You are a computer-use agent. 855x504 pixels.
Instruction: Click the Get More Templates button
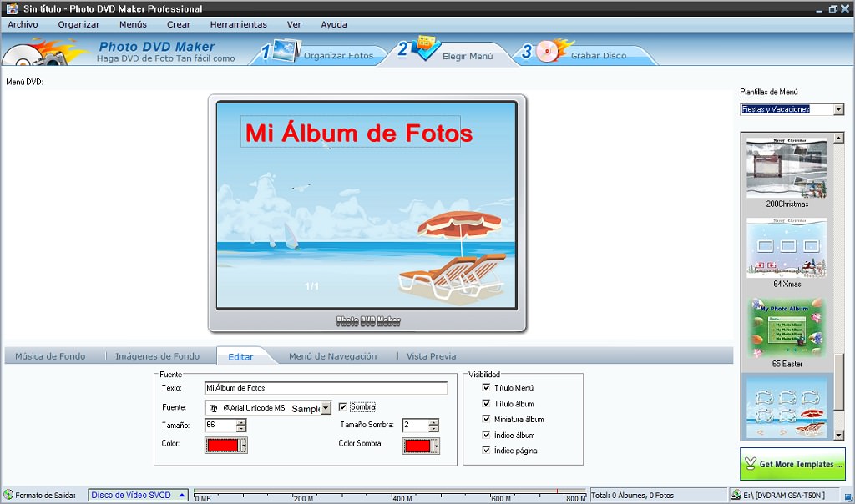tap(792, 464)
